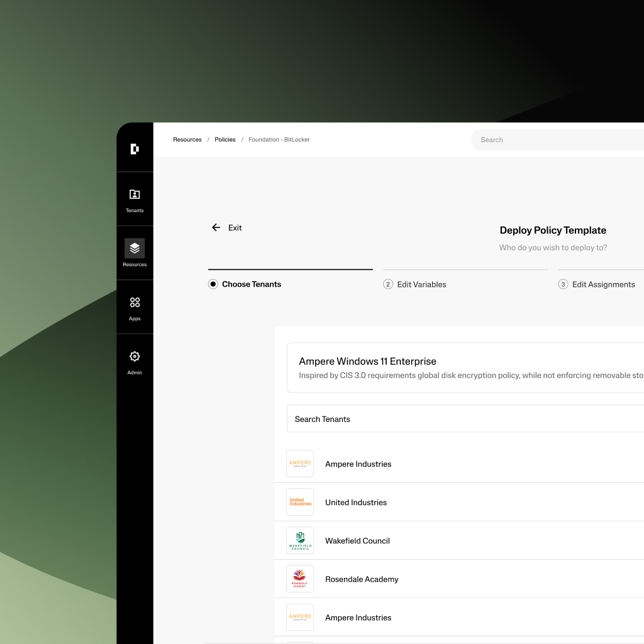The width and height of the screenshot is (644, 644).
Task: Click the back arrow next to Exit
Action: coord(216,227)
